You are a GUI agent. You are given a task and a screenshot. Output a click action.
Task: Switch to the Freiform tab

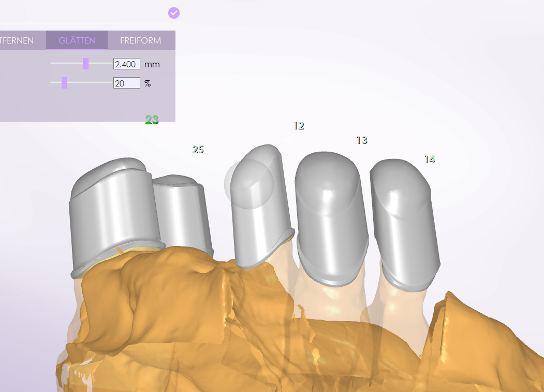140,40
